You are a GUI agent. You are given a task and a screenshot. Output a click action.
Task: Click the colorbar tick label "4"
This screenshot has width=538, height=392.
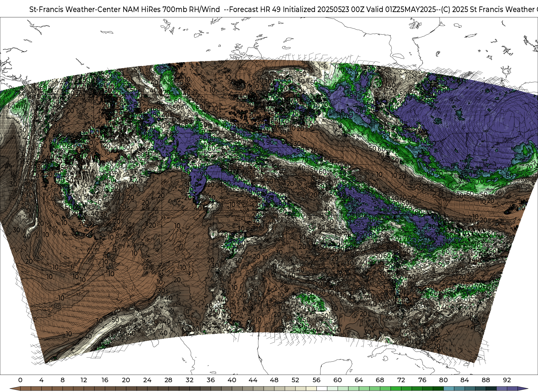coord(41,380)
